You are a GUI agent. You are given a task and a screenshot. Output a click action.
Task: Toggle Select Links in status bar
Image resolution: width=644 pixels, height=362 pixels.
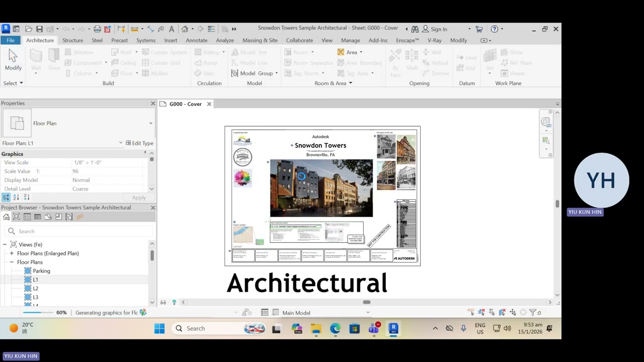(x=471, y=312)
